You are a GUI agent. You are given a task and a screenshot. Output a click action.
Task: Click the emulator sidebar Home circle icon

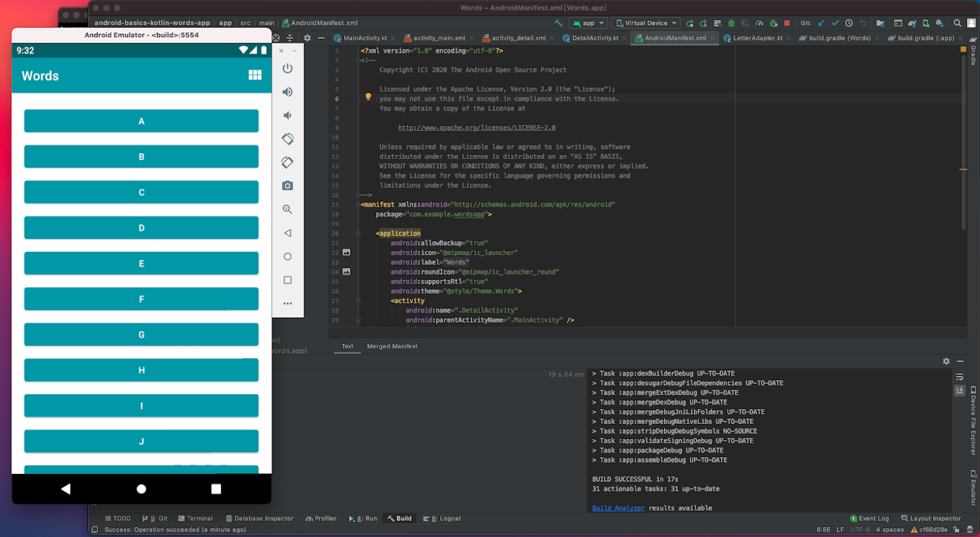287,257
